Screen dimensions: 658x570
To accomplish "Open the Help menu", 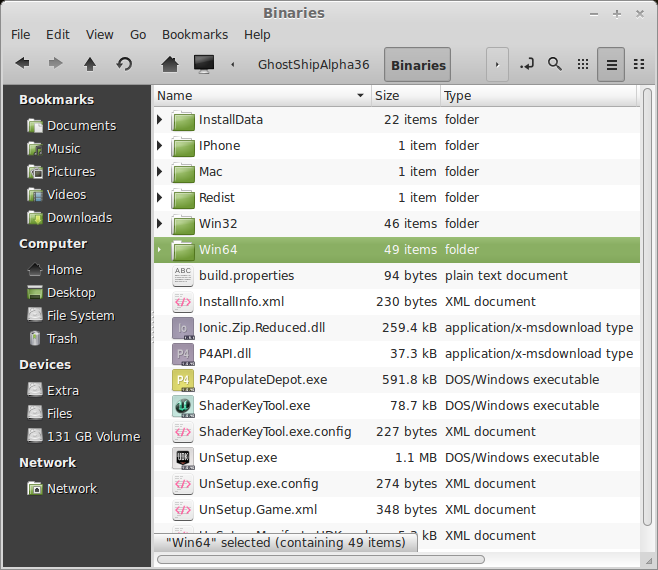I will [257, 34].
